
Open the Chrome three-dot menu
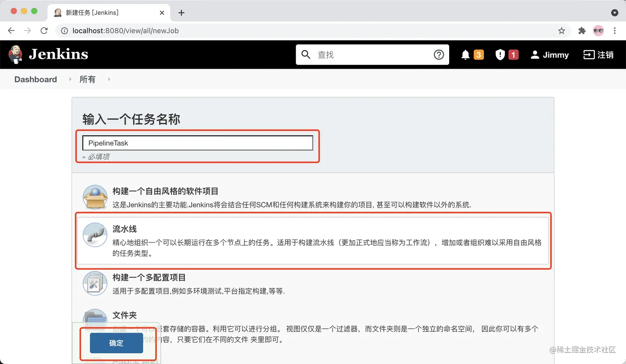615,31
